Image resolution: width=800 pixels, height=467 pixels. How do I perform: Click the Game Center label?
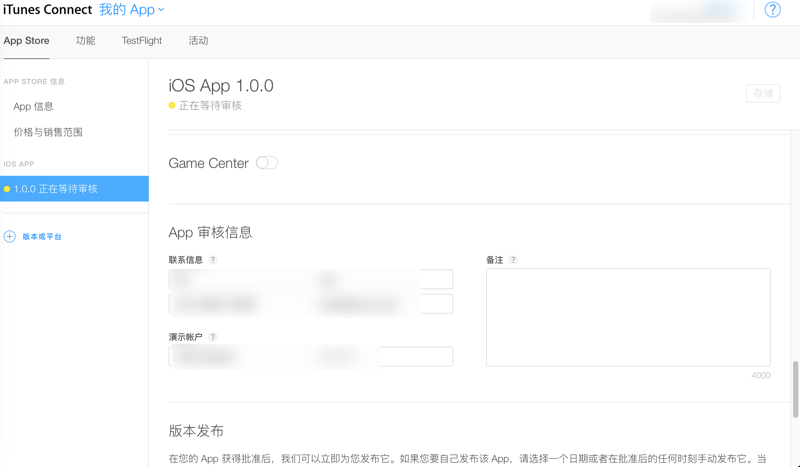pyautogui.click(x=208, y=163)
